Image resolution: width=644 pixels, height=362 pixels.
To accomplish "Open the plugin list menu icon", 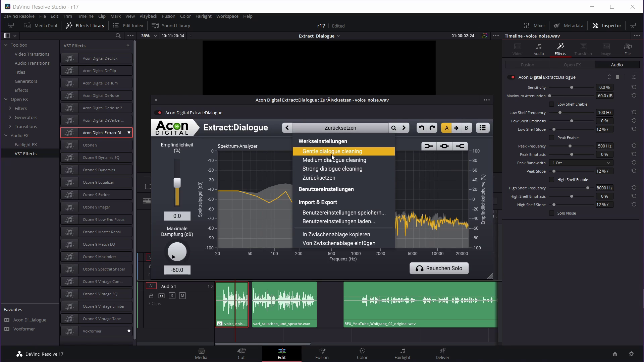I will click(483, 128).
